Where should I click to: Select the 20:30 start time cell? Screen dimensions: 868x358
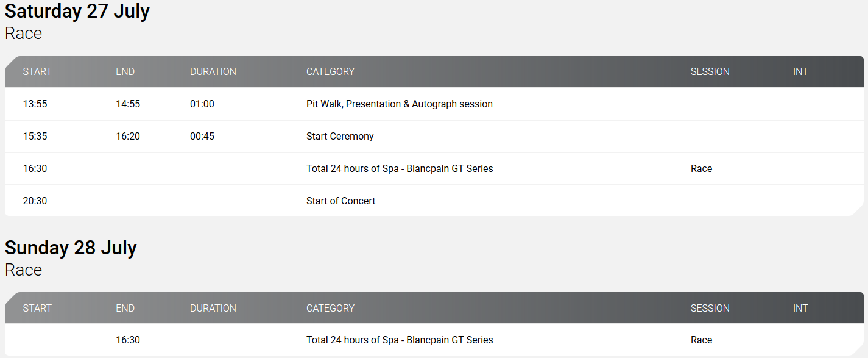pyautogui.click(x=35, y=201)
